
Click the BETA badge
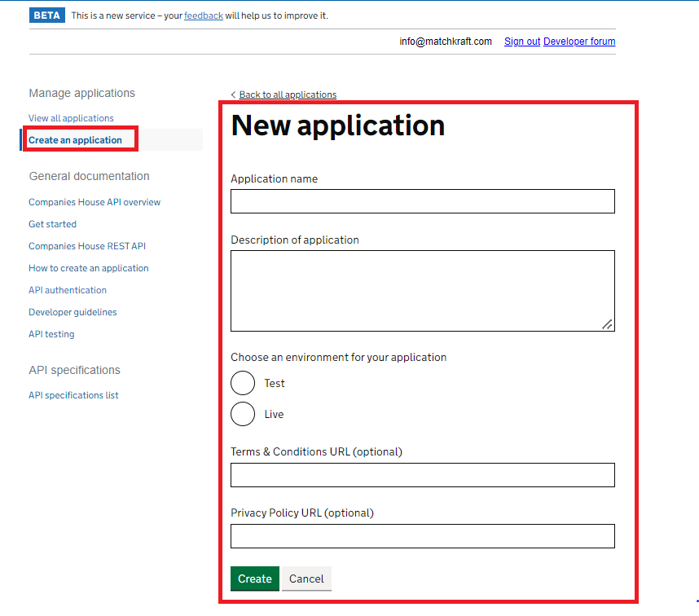[x=46, y=15]
